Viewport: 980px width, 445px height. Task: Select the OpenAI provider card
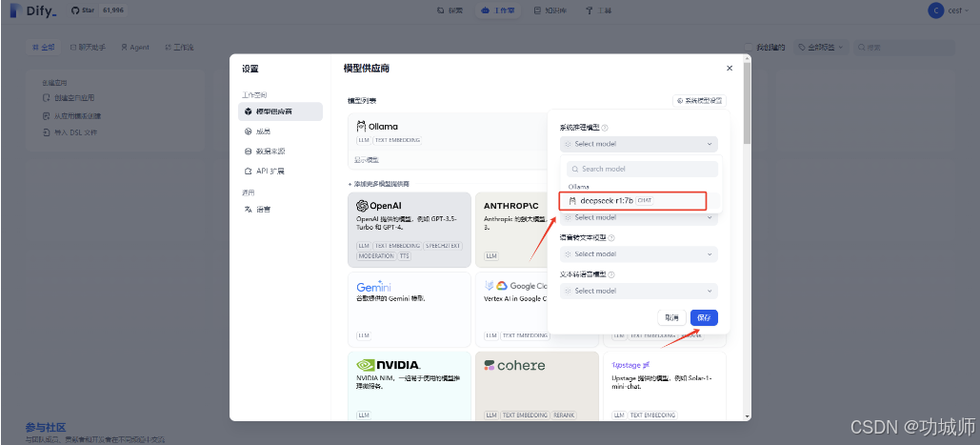[410, 230]
